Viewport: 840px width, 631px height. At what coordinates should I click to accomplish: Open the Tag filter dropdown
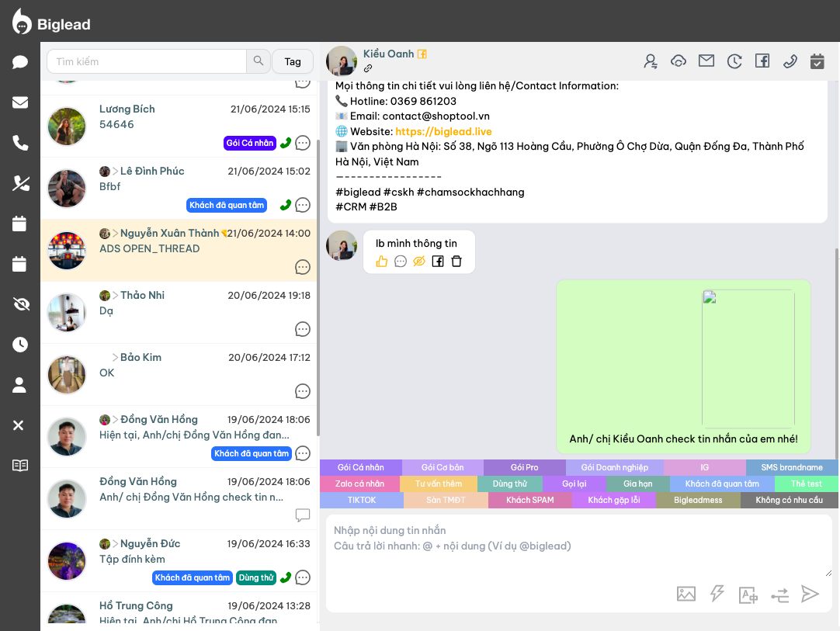293,61
